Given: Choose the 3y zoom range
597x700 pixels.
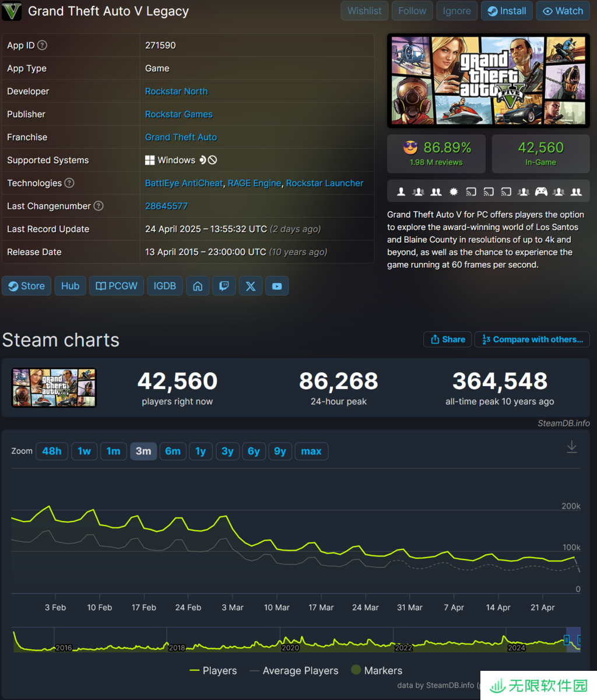Looking at the screenshot, I should coord(227,451).
